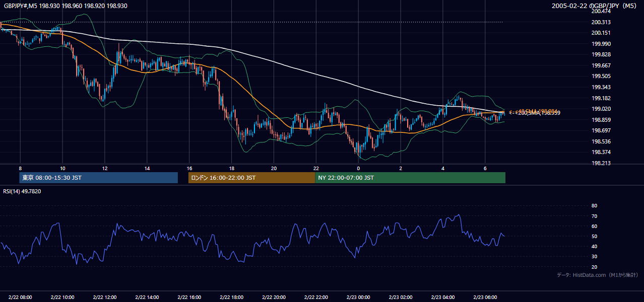Click hour label 20 under price chart

coord(274,168)
